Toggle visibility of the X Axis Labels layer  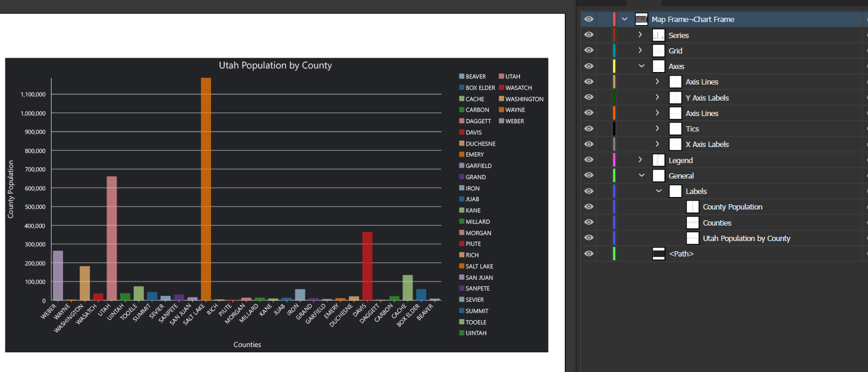(x=588, y=143)
